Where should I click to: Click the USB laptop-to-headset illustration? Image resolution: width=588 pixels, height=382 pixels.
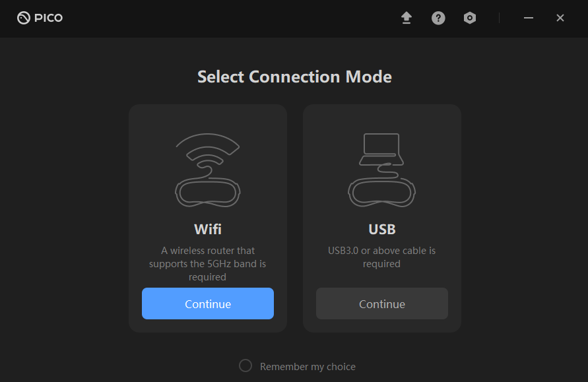[381, 170]
